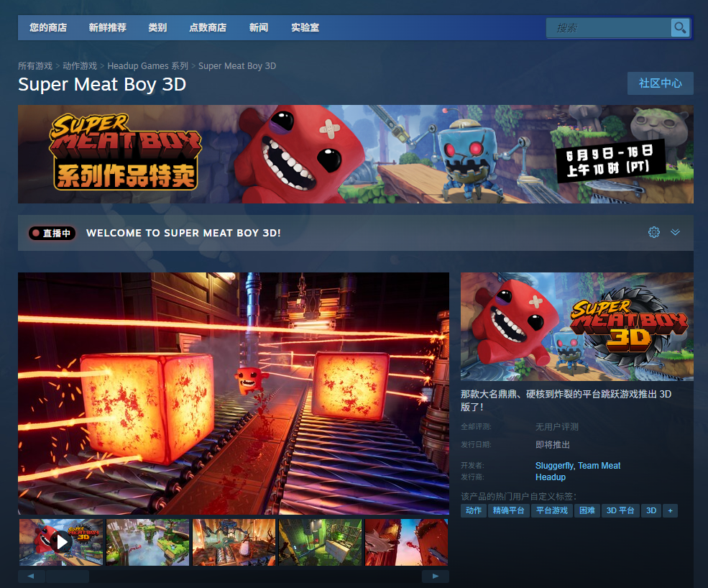Select the 困难 tag
This screenshot has width=708, height=588.
(x=587, y=511)
